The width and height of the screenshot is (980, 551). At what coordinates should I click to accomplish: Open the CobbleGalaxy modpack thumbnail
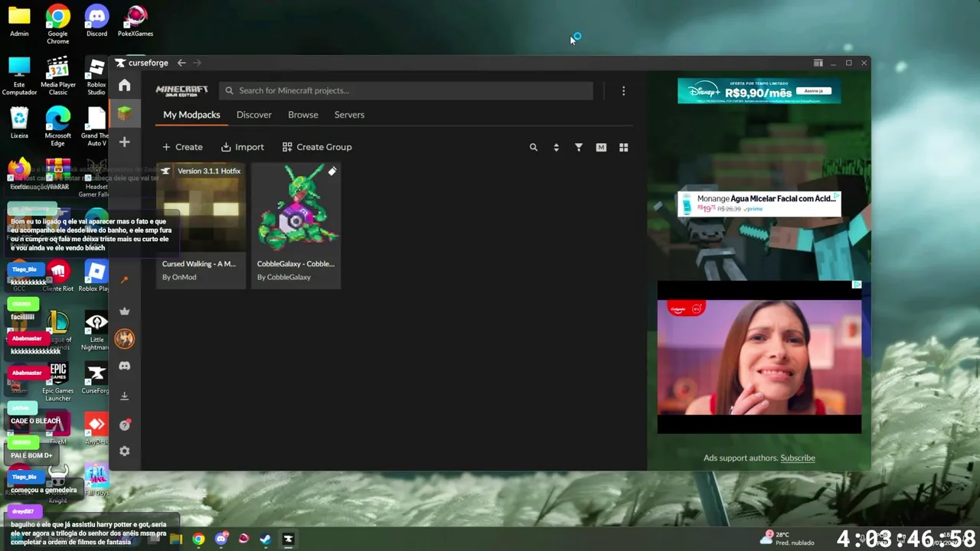(296, 208)
